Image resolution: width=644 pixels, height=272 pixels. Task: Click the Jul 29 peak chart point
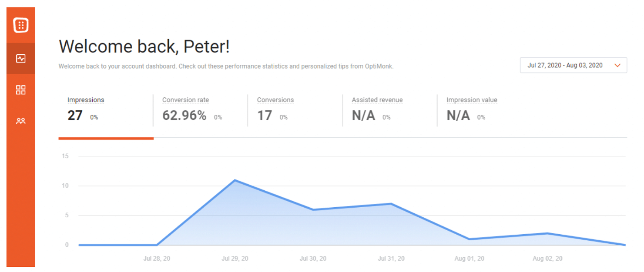(235, 180)
